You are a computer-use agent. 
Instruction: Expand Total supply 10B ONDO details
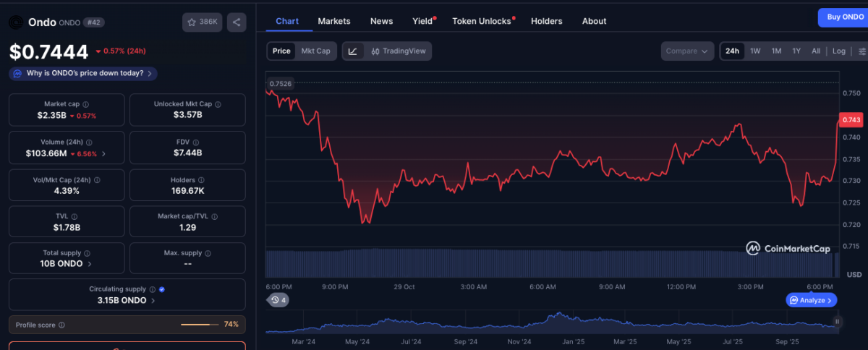90,264
